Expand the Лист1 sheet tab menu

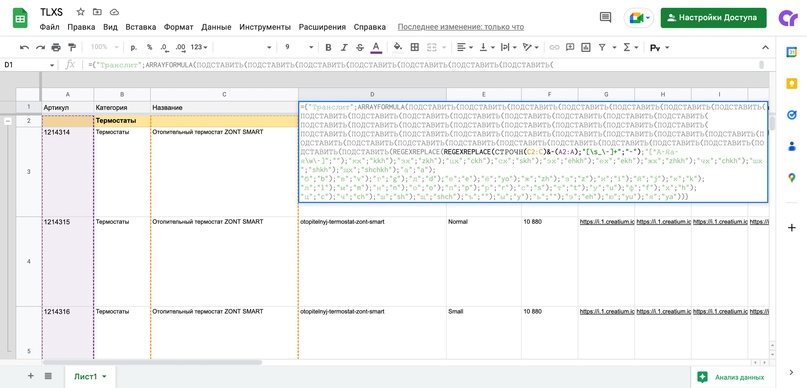(x=104, y=377)
